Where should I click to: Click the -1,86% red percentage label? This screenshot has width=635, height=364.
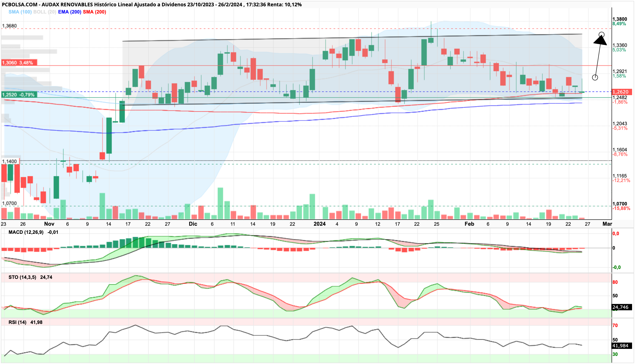pyautogui.click(x=620, y=102)
